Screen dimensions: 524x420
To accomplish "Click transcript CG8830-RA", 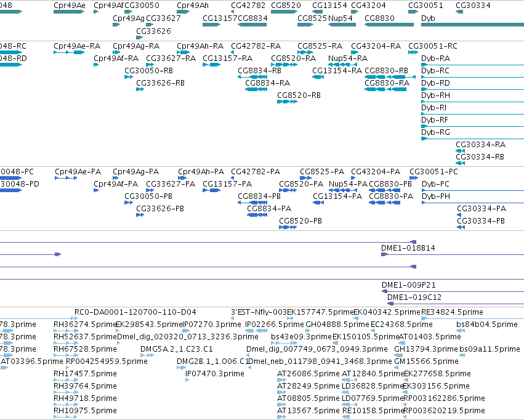I will click(385, 89).
